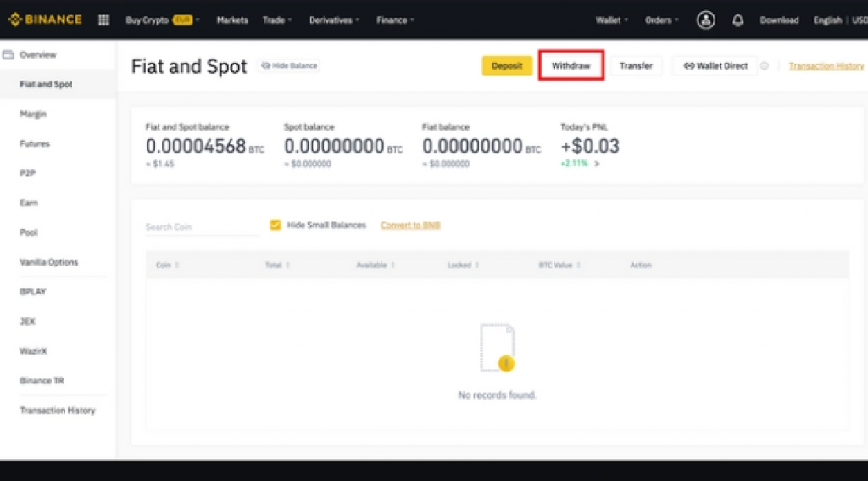Open P2P in the sidebar
Image resolution: width=868 pixels, height=481 pixels.
(x=28, y=173)
